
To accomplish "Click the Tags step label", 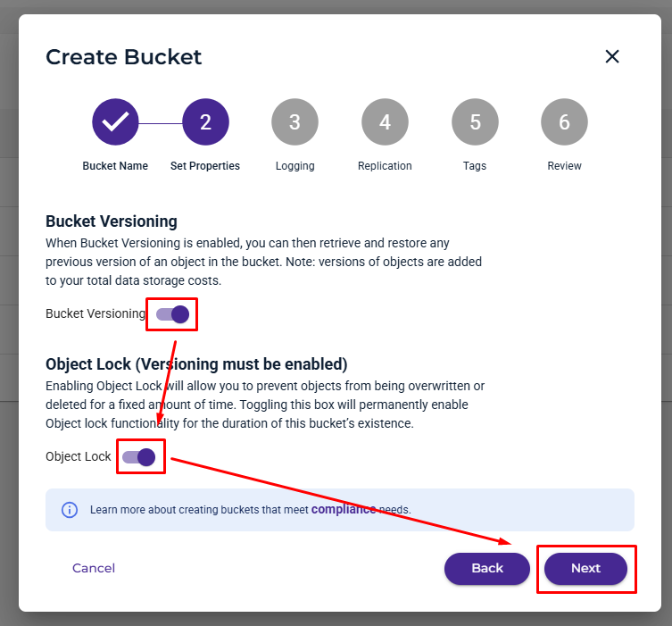I will coord(475,166).
